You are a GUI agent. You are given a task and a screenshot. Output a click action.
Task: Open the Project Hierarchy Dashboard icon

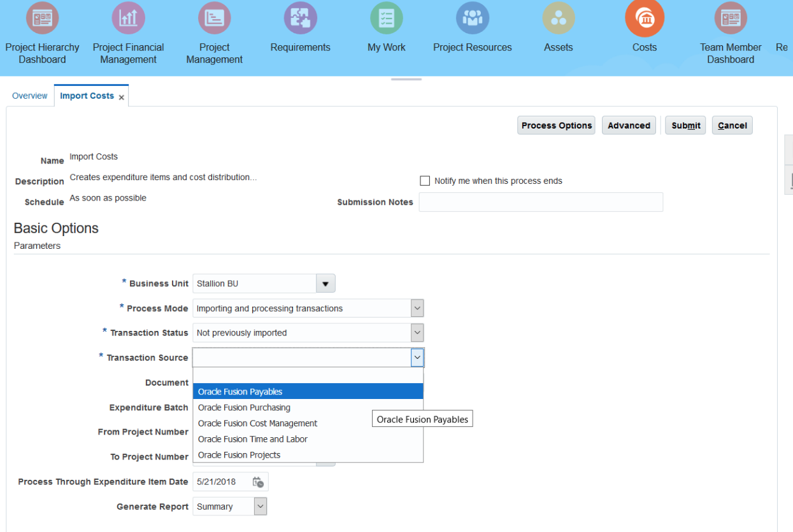42,18
